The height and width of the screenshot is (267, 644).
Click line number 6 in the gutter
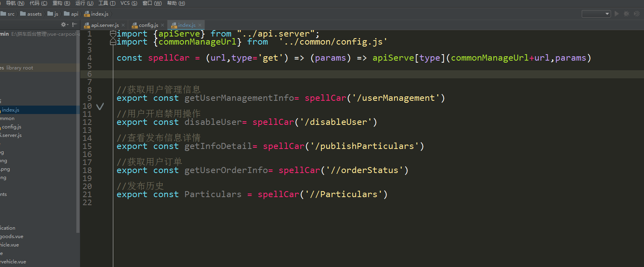[90, 74]
